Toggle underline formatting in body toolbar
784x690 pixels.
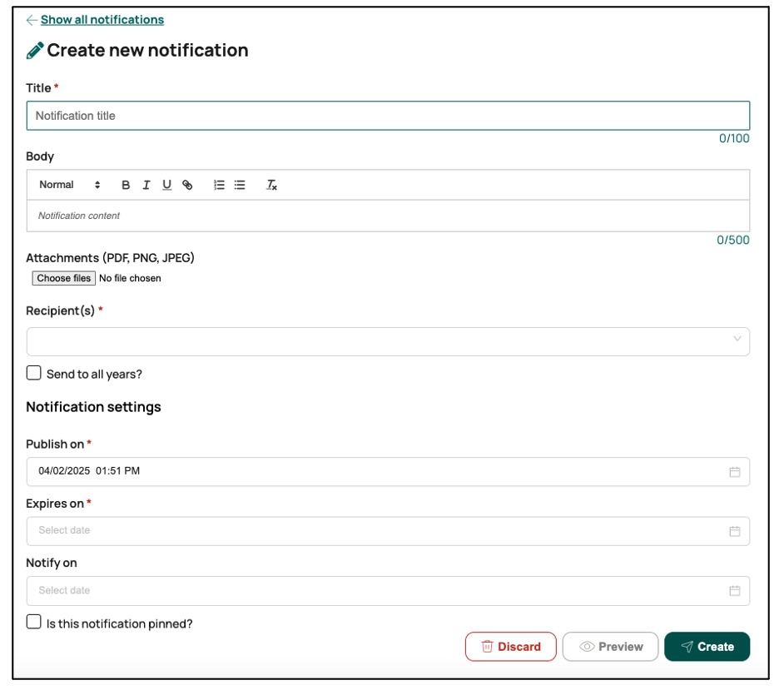(x=166, y=185)
